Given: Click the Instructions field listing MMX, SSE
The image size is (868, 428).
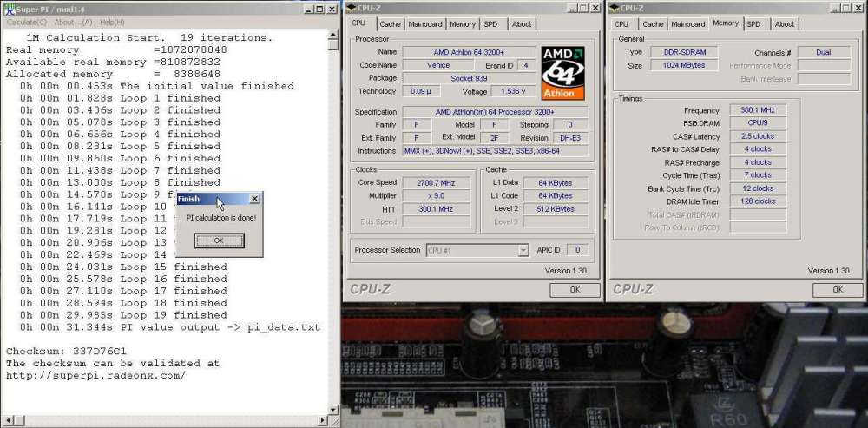Looking at the screenshot, I should coord(496,151).
